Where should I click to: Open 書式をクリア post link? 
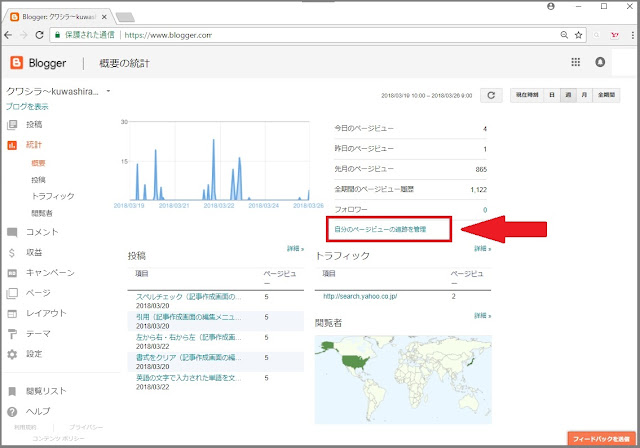click(x=189, y=358)
